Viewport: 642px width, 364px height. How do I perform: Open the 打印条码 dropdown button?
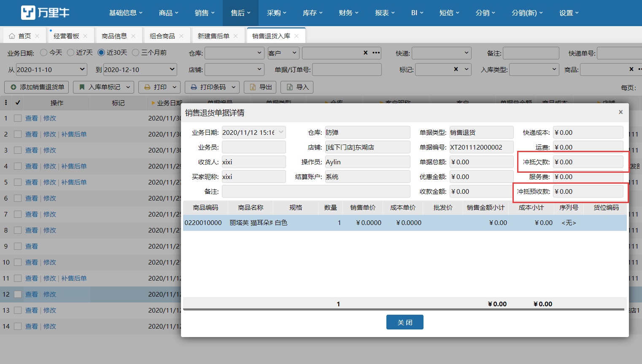[212, 87]
